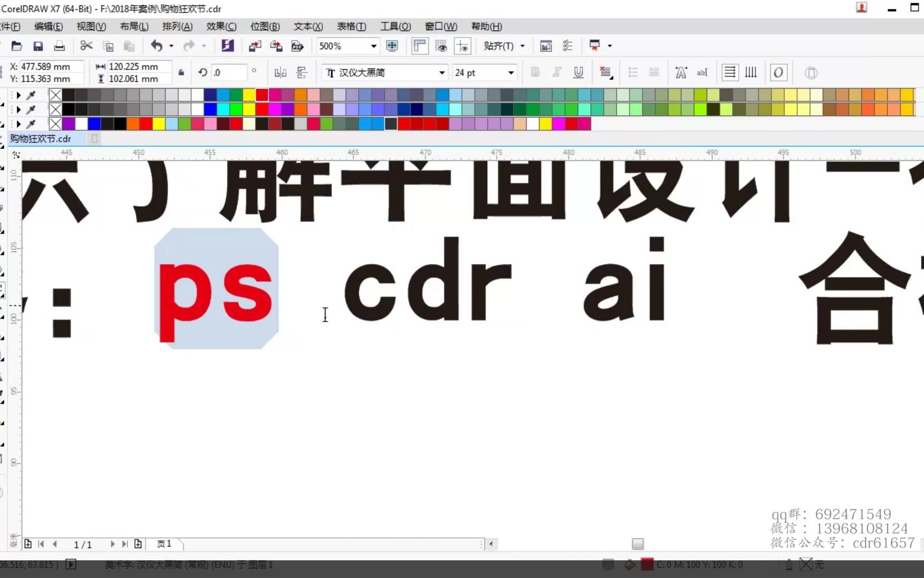Open the zoom level dropdown showing 500%

[x=373, y=46]
